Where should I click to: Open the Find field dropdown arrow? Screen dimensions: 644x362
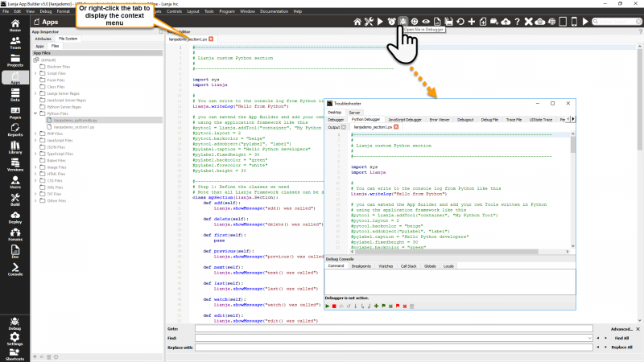[590, 338]
